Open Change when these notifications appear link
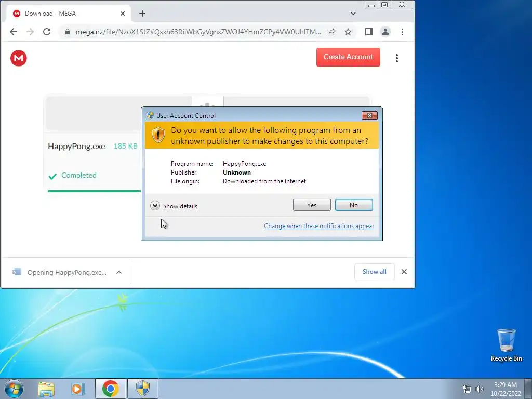This screenshot has width=532, height=399. pos(319,226)
